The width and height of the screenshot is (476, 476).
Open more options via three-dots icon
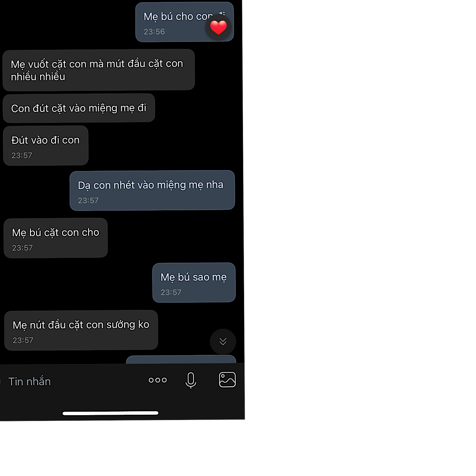pyautogui.click(x=157, y=380)
